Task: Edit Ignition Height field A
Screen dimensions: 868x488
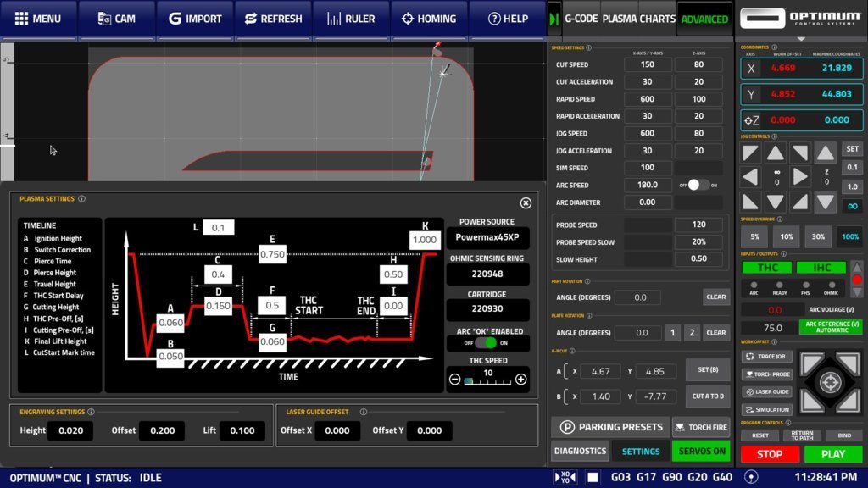Action: pyautogui.click(x=170, y=323)
